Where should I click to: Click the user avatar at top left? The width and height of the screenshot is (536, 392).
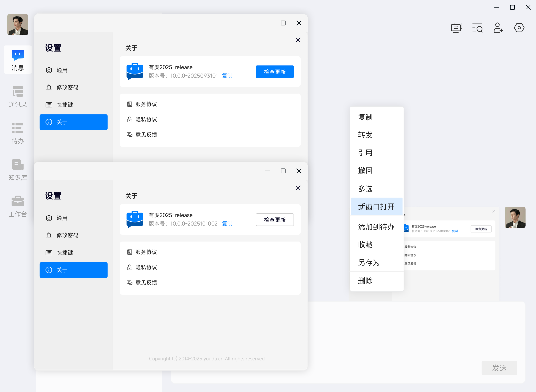point(18,24)
